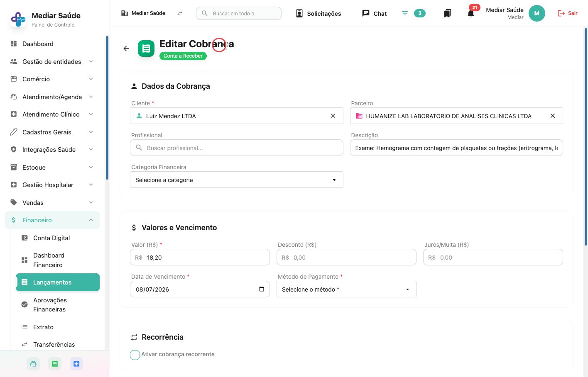Click the Sair logout button

[x=567, y=13]
